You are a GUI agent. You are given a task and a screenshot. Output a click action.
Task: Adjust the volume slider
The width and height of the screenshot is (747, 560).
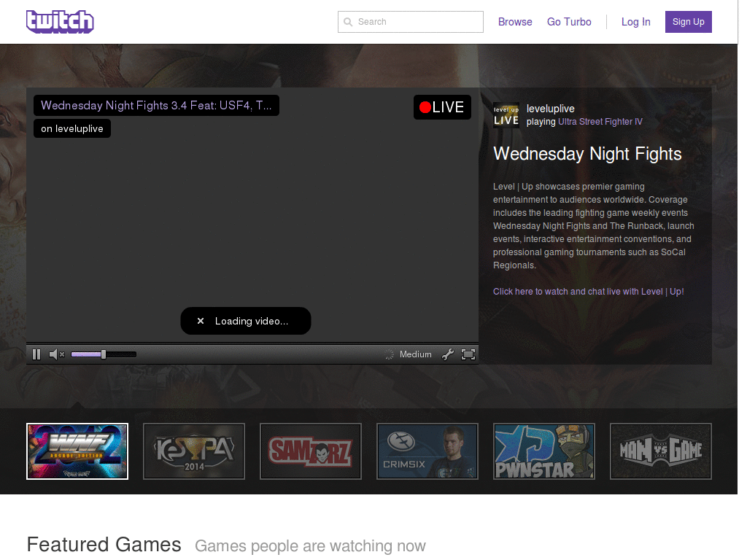[104, 354]
